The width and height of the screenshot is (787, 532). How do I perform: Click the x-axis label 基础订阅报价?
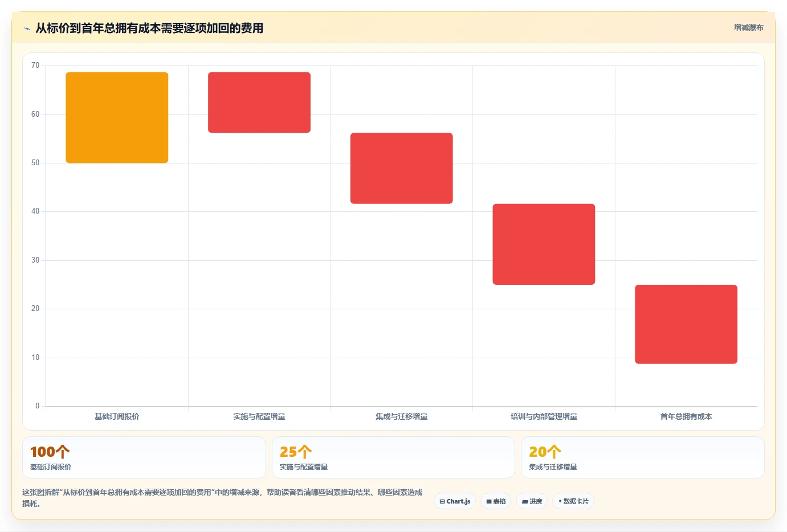click(117, 416)
